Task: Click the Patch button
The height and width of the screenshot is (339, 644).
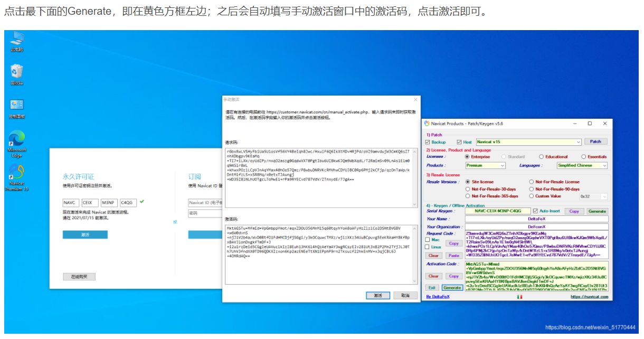Action: click(x=595, y=142)
